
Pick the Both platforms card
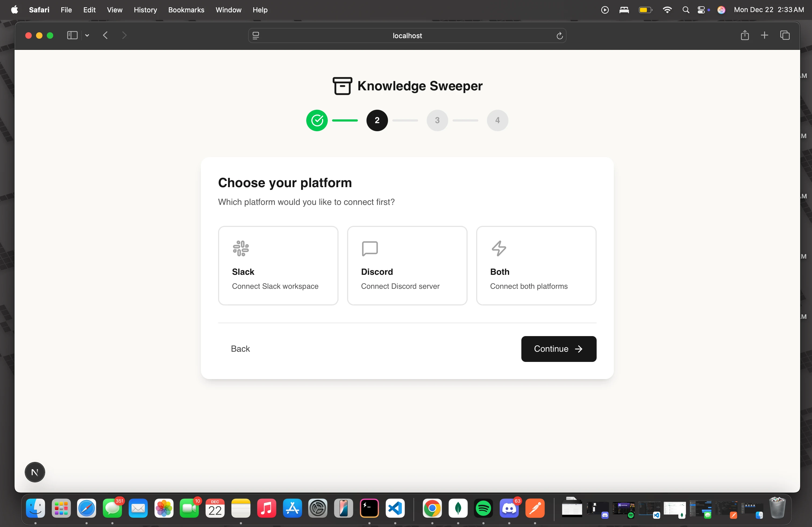536,265
